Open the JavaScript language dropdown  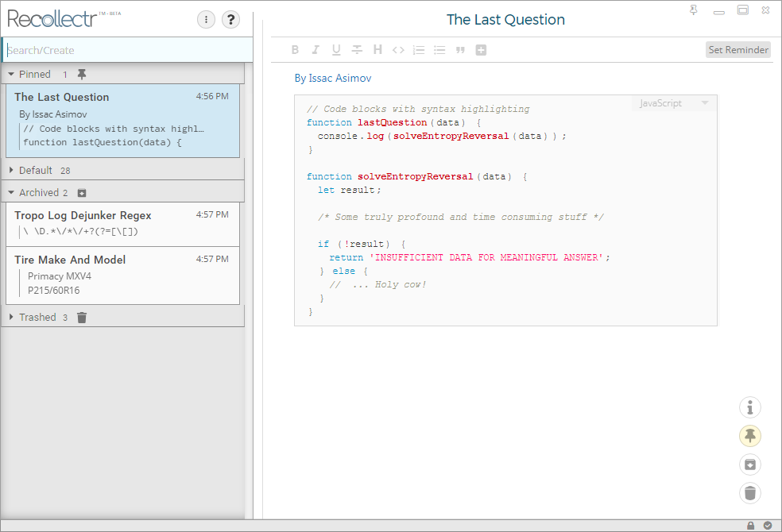pos(673,103)
